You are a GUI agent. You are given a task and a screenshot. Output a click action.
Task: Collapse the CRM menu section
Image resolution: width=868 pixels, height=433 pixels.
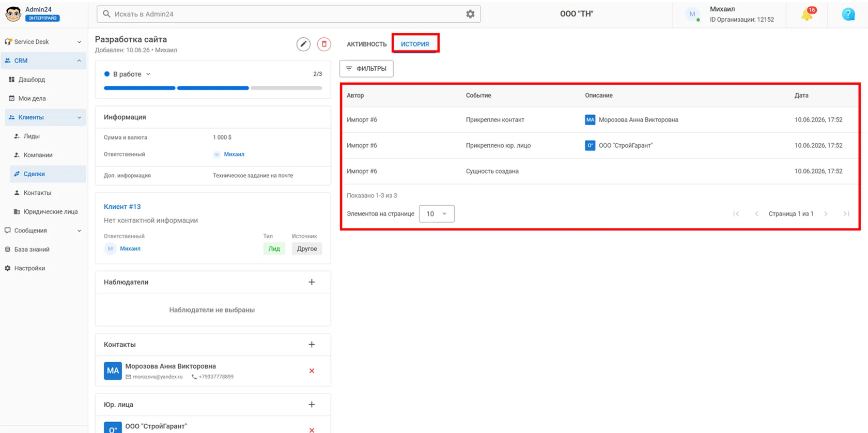pyautogui.click(x=43, y=61)
